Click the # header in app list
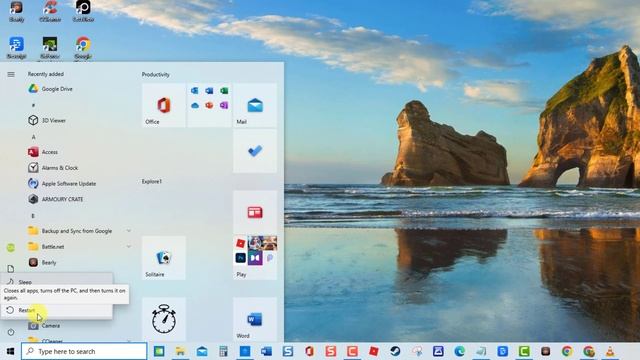Screen dimensions: 640x360 33,105
